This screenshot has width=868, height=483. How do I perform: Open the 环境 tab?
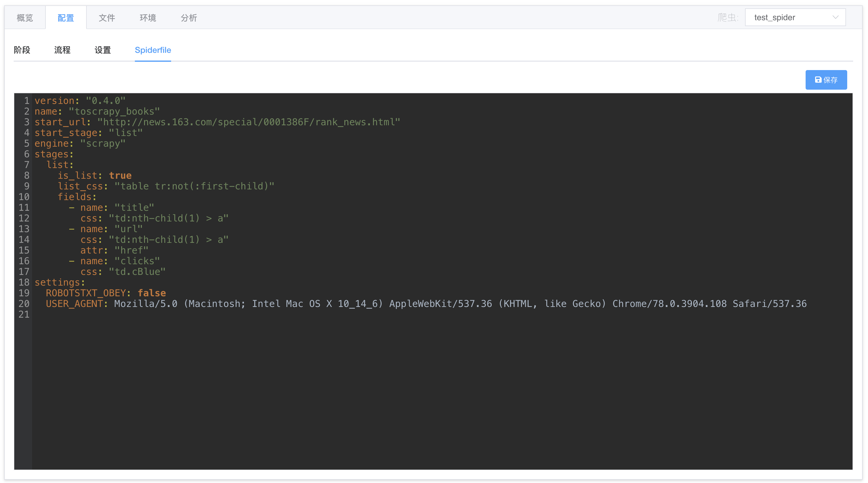point(148,17)
